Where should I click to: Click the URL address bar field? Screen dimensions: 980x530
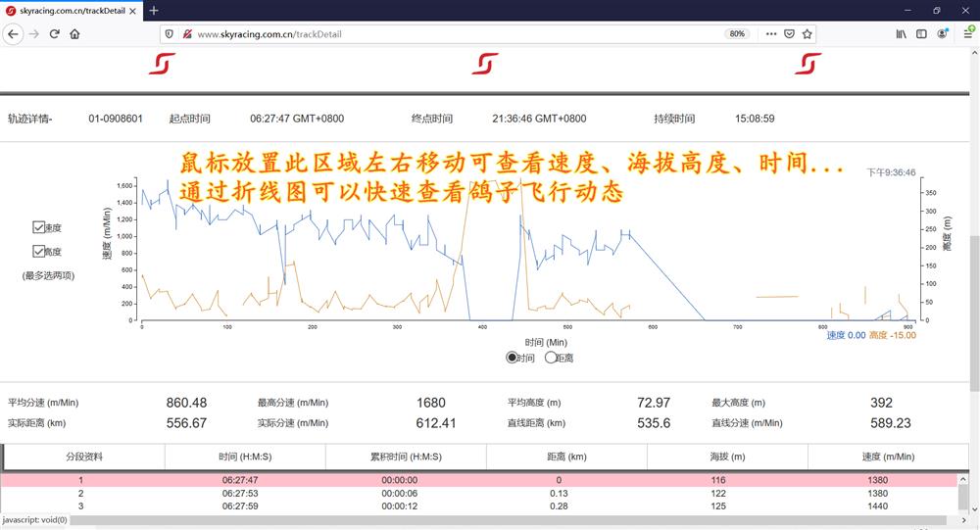coord(441,33)
